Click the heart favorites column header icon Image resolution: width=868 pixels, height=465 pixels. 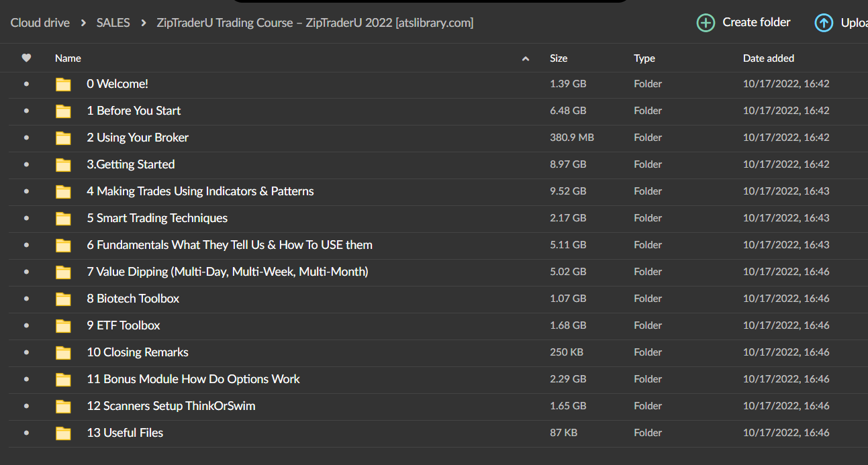[x=26, y=58]
